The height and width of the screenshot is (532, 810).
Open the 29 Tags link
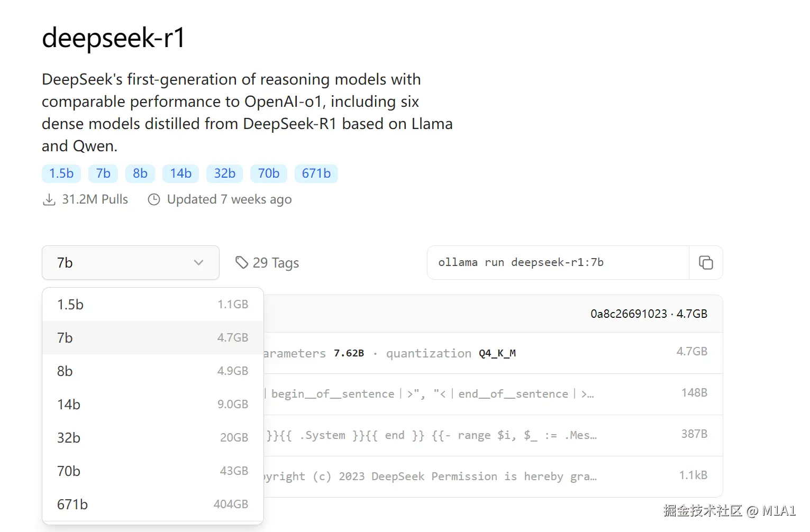[x=276, y=263]
